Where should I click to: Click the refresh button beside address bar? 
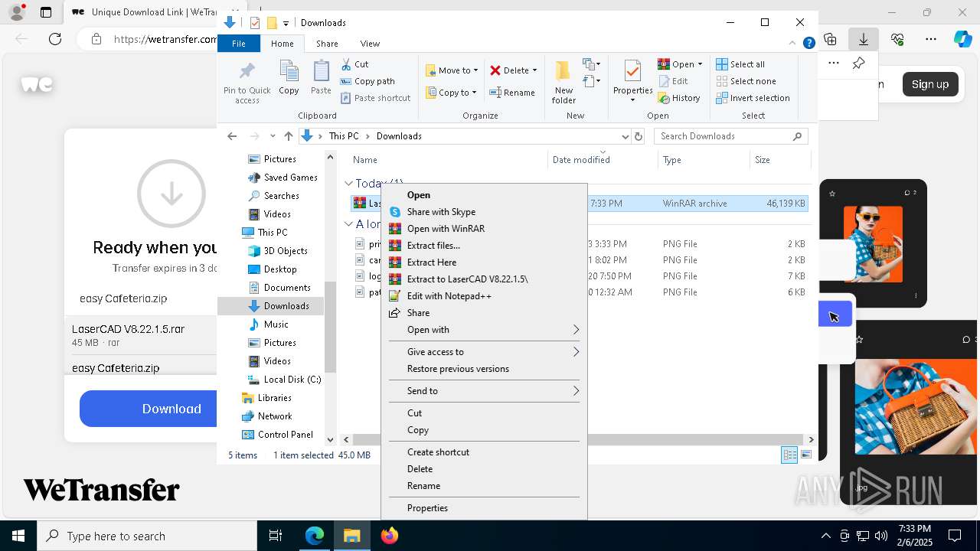coord(639,136)
